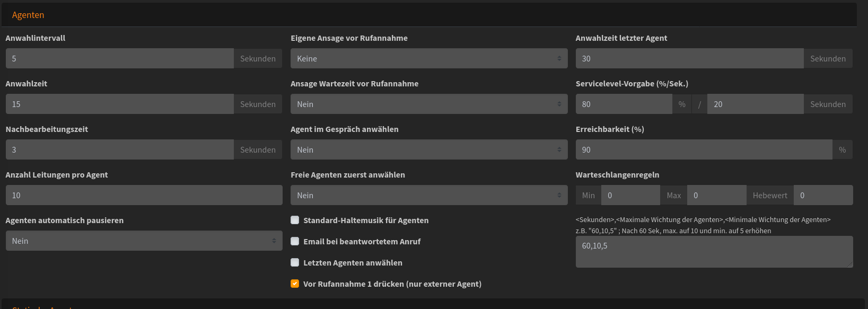This screenshot has height=309, width=868.
Task: Click the Warteschlangenregeln Hebewert field
Action: coord(823,195)
